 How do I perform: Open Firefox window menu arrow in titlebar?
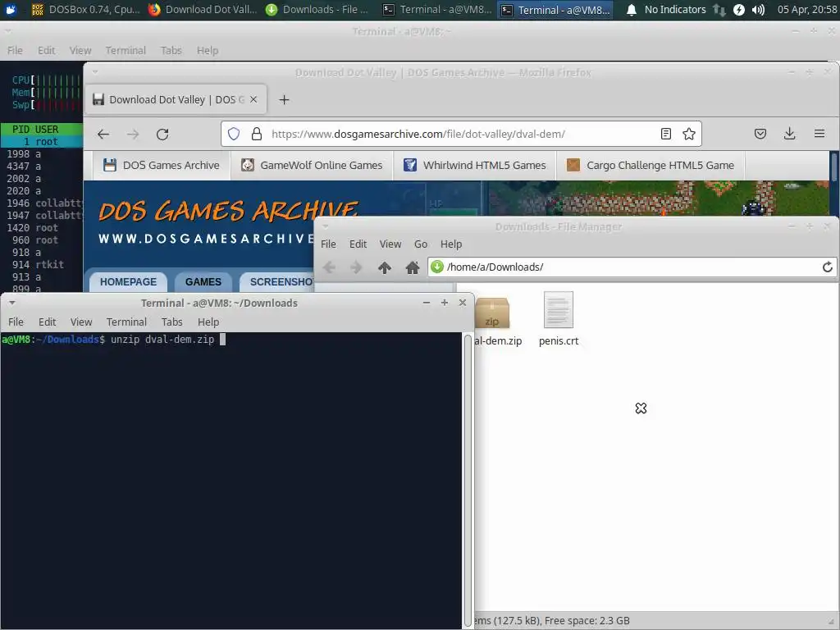click(95, 72)
